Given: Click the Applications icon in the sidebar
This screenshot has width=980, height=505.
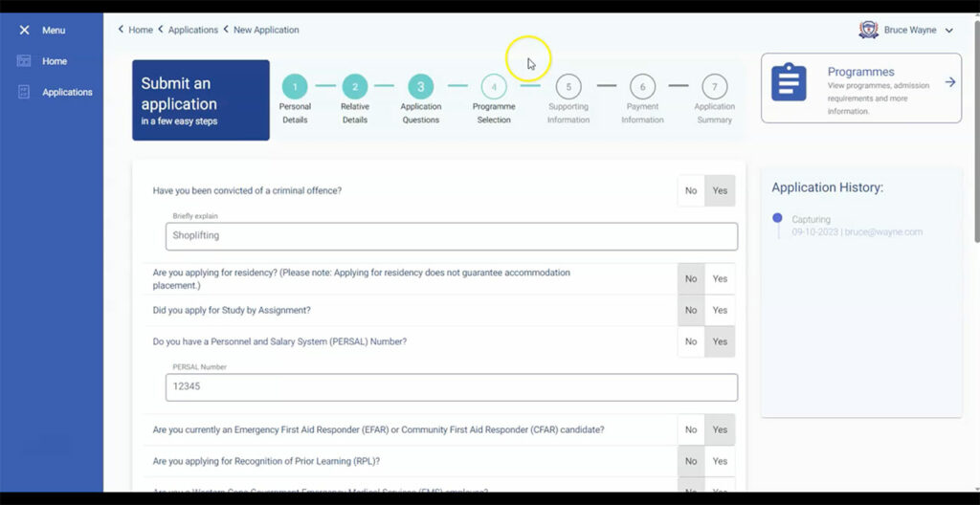Looking at the screenshot, I should [x=24, y=93].
